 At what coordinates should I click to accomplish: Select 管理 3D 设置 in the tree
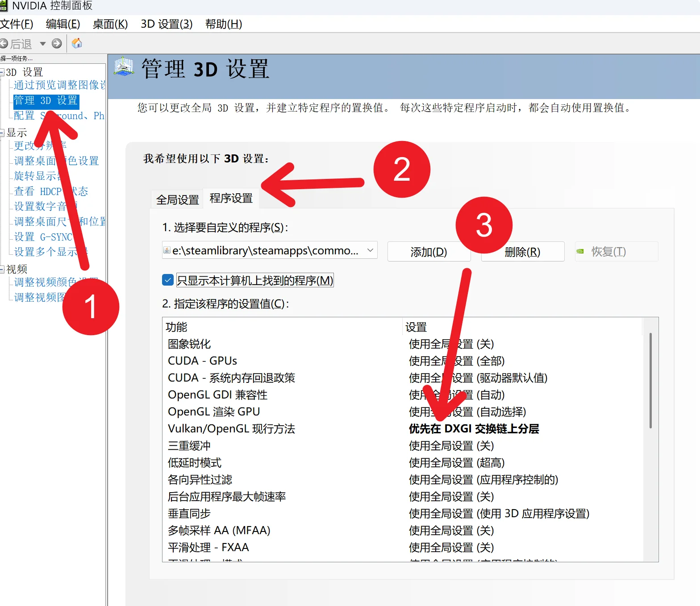coord(46,100)
